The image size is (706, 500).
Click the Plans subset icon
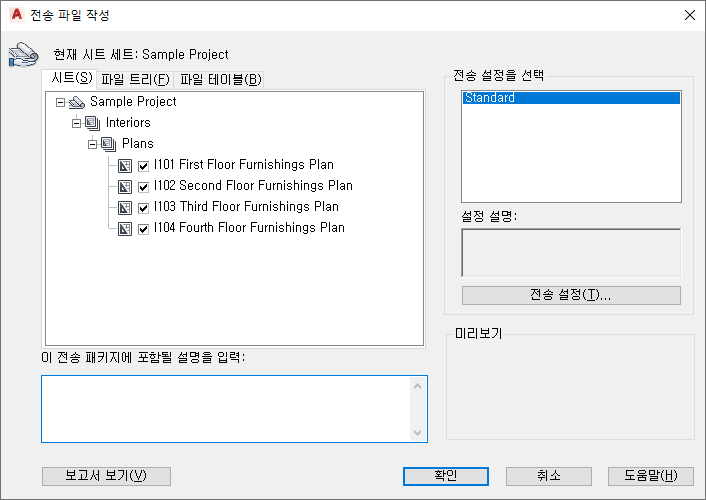click(109, 144)
